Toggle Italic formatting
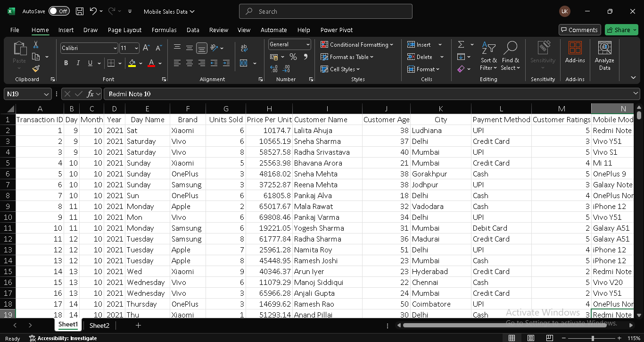Image resolution: width=644 pixels, height=342 pixels. click(78, 63)
